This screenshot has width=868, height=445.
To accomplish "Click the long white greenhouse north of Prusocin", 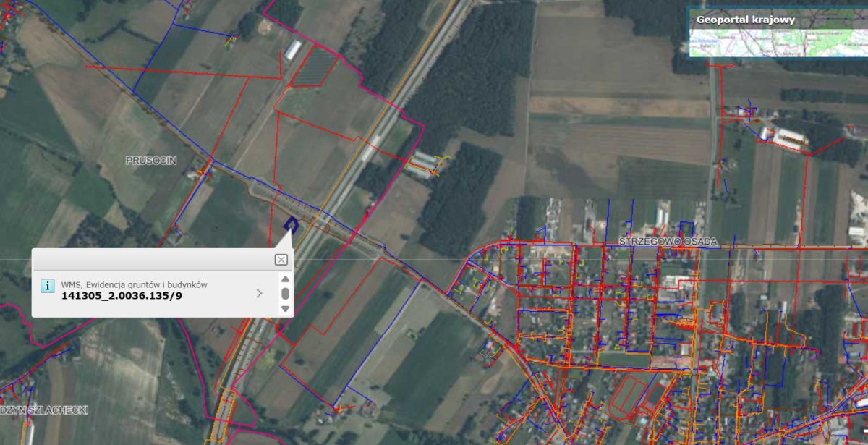I will (293, 50).
